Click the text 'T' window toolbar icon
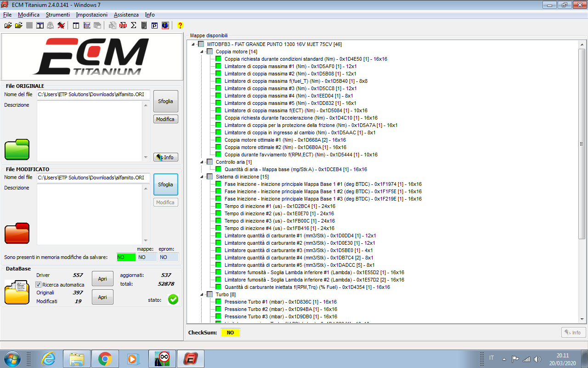The height and width of the screenshot is (368, 588). pos(40,25)
